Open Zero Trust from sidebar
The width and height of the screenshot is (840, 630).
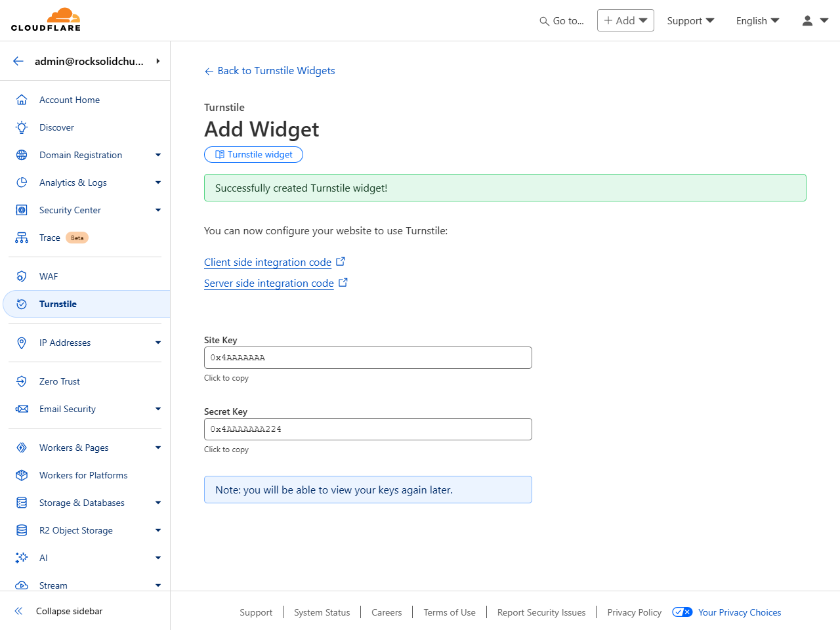point(60,381)
